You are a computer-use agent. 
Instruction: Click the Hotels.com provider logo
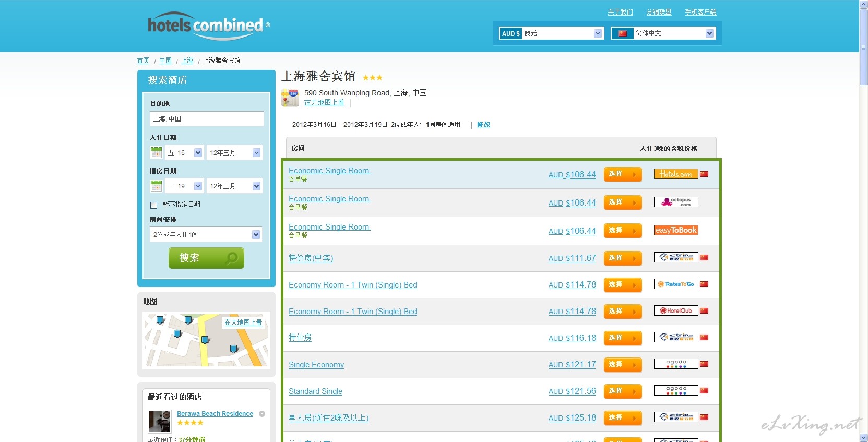tap(676, 174)
